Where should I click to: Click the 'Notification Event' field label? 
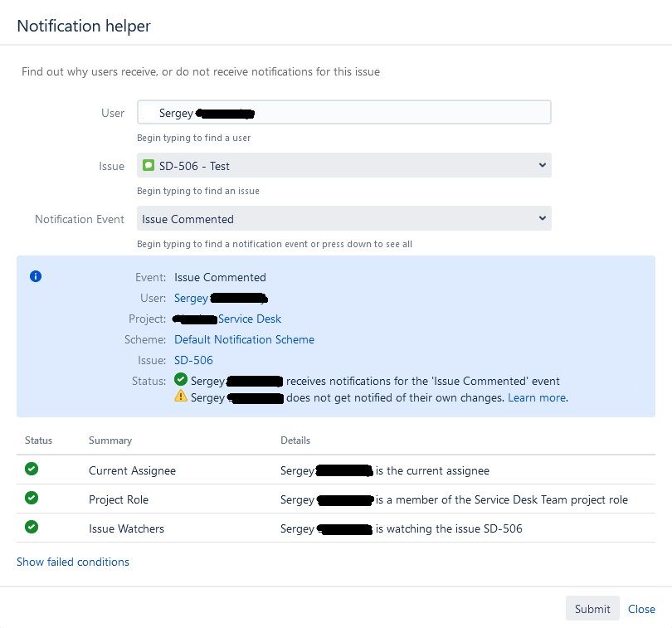pyautogui.click(x=80, y=219)
